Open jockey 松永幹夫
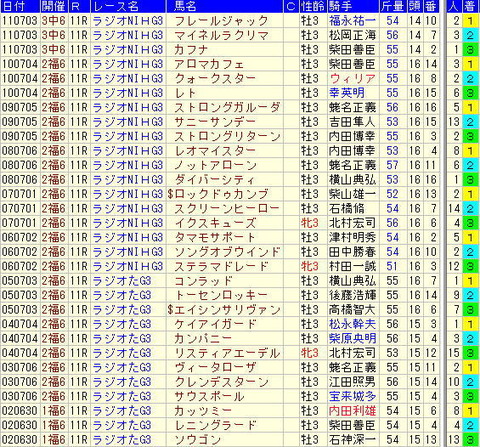The width and height of the screenshot is (480, 447). (x=352, y=324)
